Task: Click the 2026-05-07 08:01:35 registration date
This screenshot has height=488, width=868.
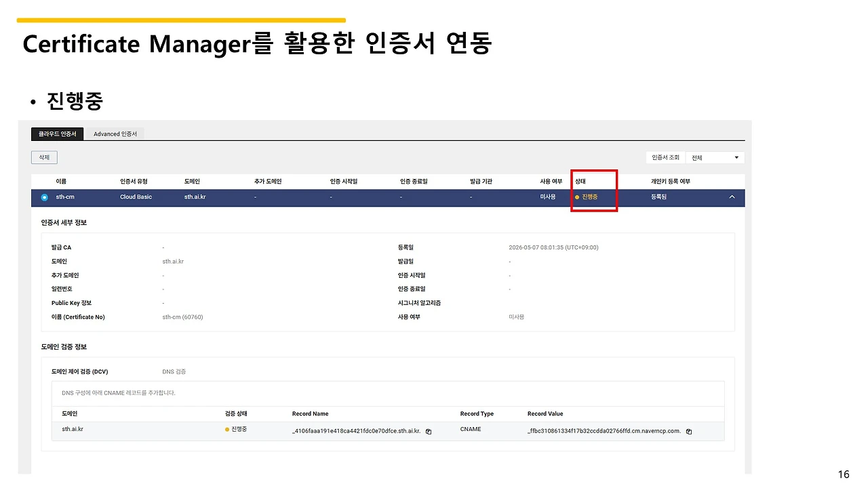Action: [553, 248]
